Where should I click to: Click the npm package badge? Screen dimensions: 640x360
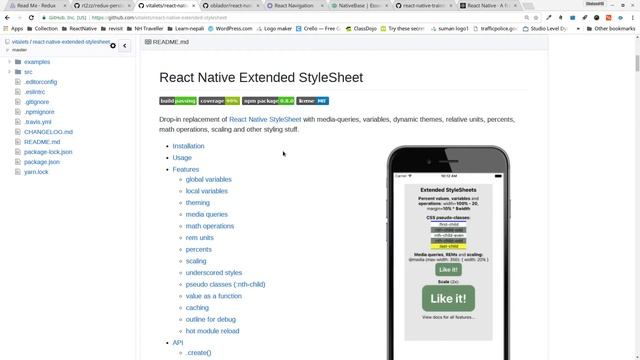pyautogui.click(x=268, y=101)
